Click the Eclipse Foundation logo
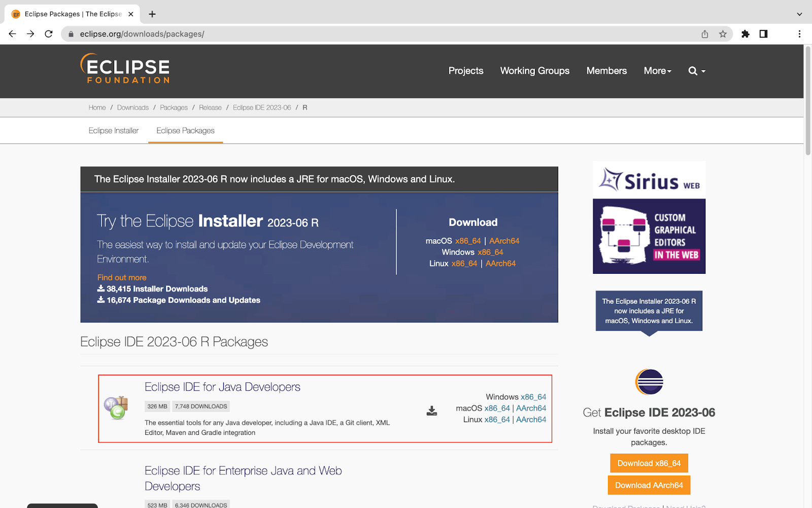Viewport: 812px width, 508px height. [125, 69]
